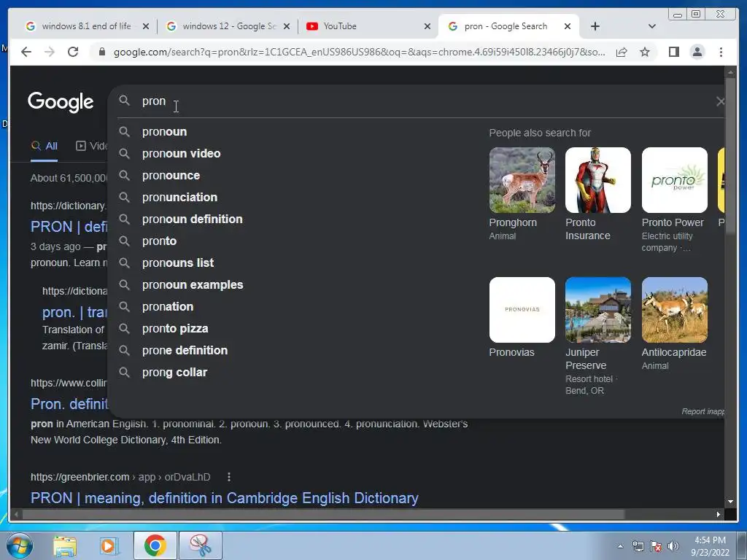Click the vertical scrollbar down arrow
Screen dimensions: 747x560
point(730,502)
